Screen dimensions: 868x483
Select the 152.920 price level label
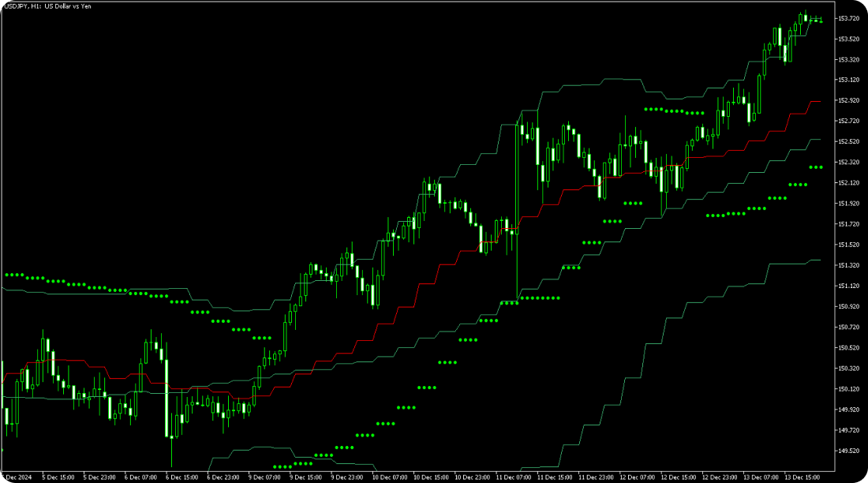pos(848,100)
